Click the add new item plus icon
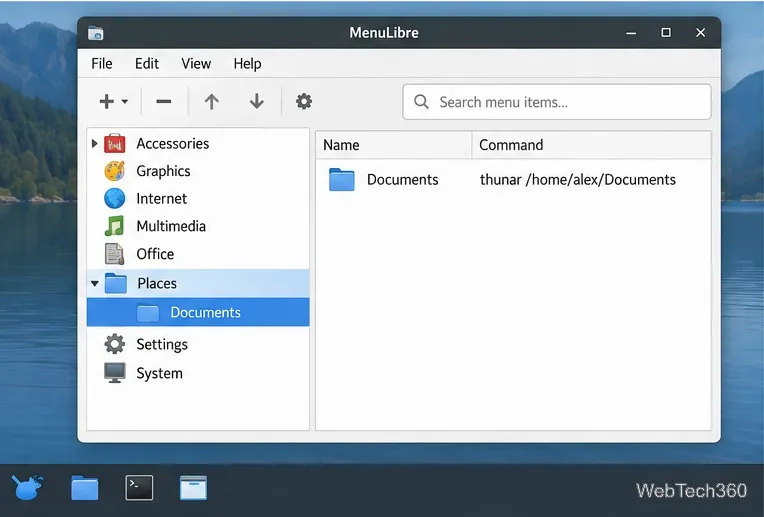 tap(106, 101)
